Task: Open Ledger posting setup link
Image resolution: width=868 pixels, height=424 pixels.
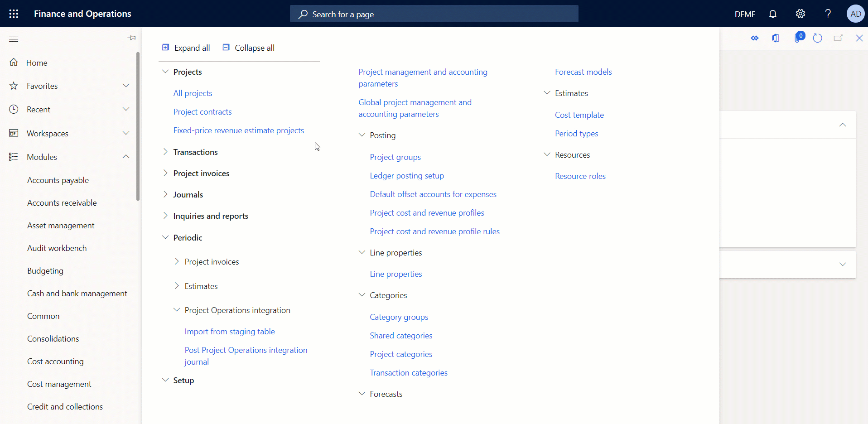Action: tap(407, 176)
